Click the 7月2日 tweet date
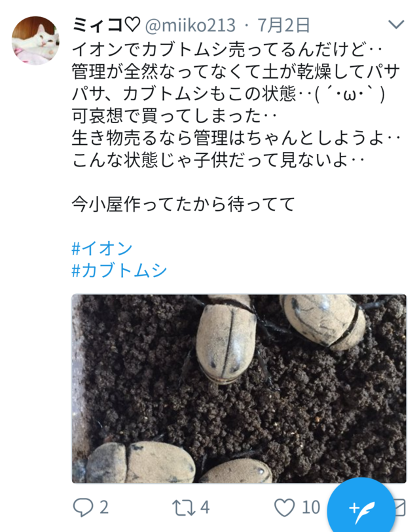Image resolution: width=419 pixels, height=532 pixels. click(283, 26)
